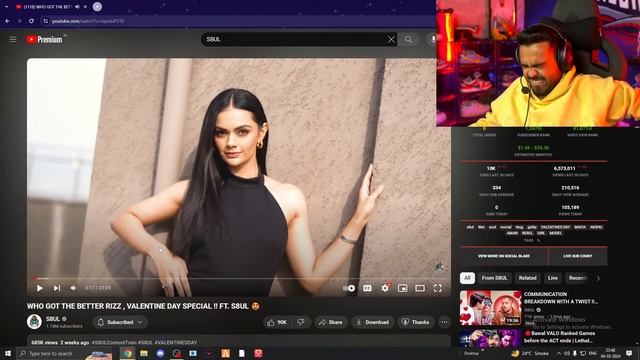Click the 'model' tag in the tags list
Screen dimensions: 640x360
[555, 233]
